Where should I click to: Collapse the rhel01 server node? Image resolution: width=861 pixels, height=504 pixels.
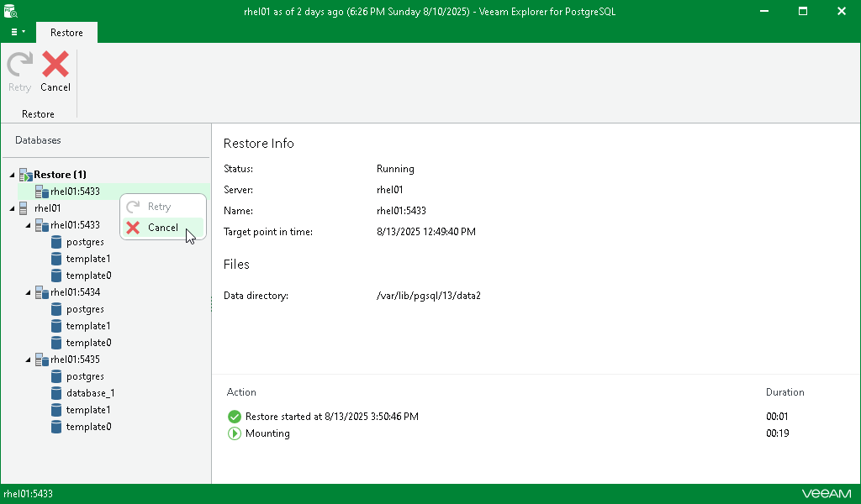point(11,207)
